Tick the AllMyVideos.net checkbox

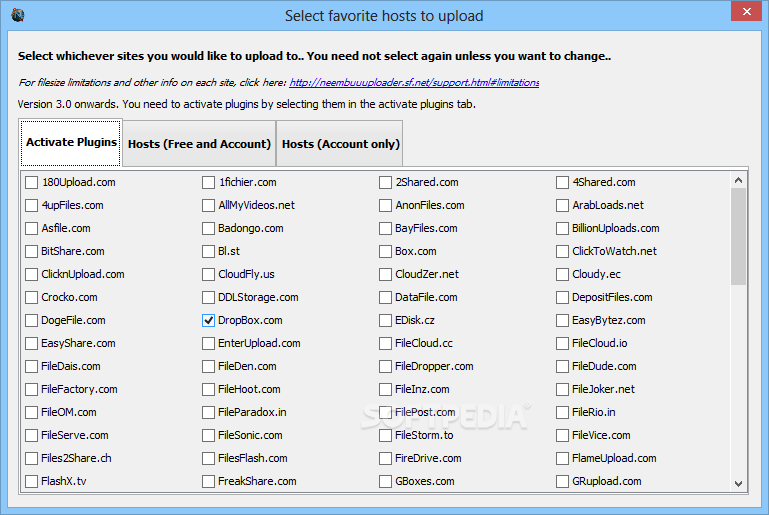point(208,206)
